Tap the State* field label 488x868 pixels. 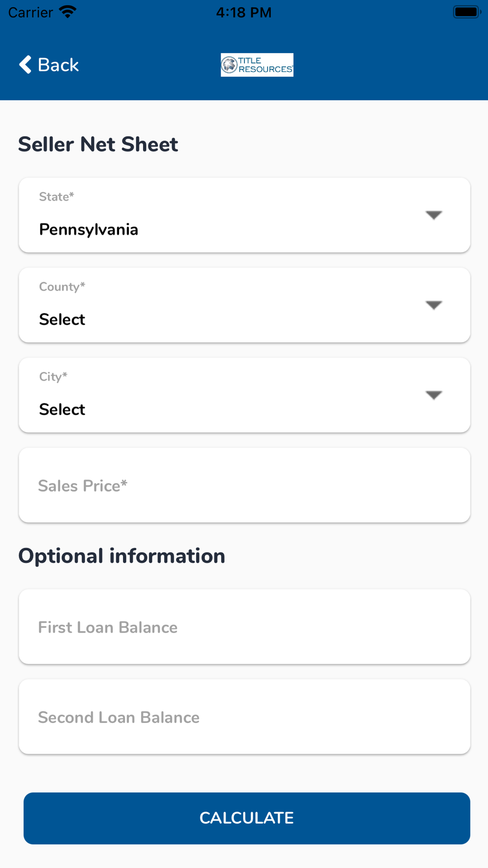(x=57, y=197)
